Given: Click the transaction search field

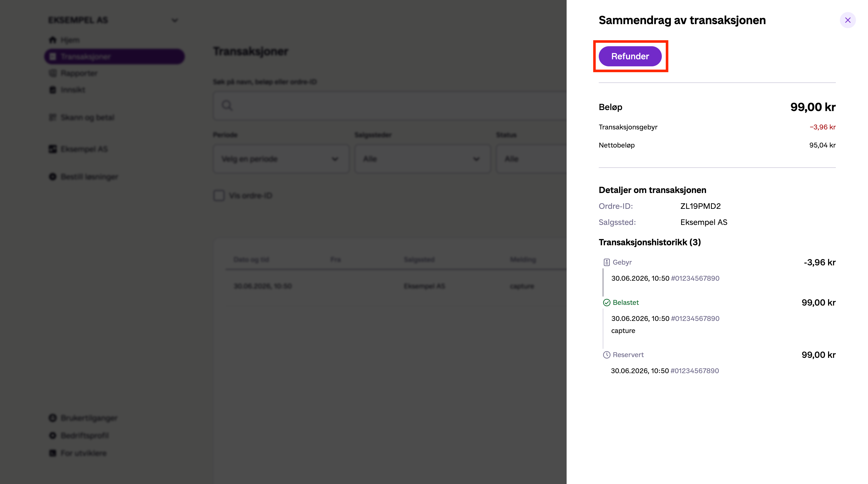Looking at the screenshot, I should 390,106.
